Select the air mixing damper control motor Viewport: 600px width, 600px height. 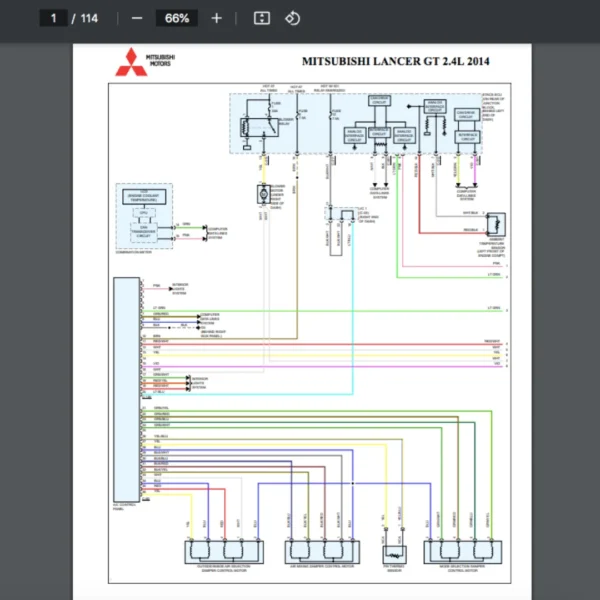[x=320, y=551]
